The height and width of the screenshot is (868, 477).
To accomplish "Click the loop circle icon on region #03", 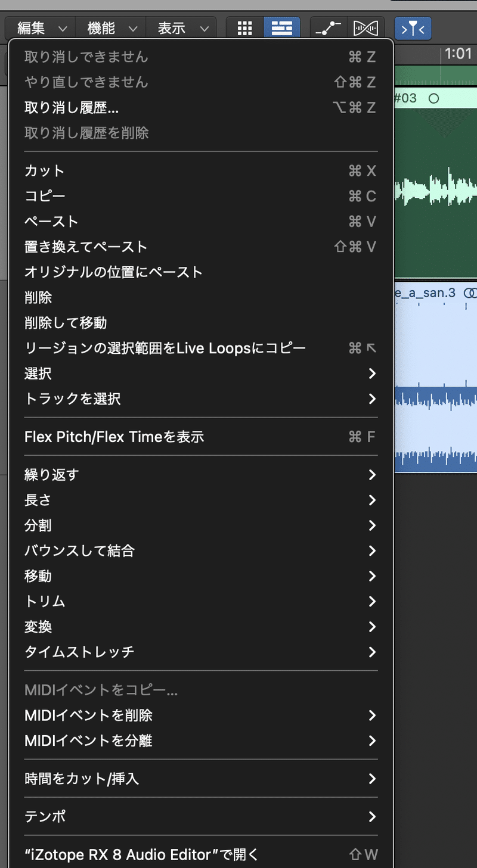I will [434, 98].
